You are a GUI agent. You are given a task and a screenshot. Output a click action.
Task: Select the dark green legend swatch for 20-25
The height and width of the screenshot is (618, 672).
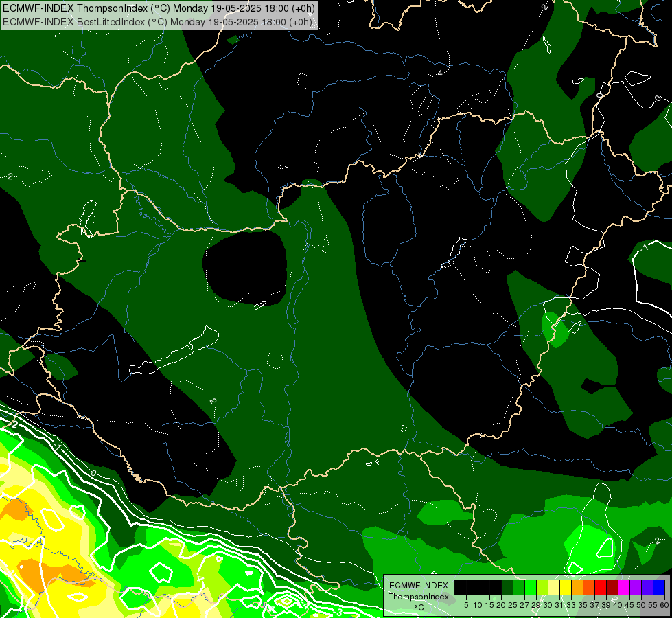coord(507,587)
